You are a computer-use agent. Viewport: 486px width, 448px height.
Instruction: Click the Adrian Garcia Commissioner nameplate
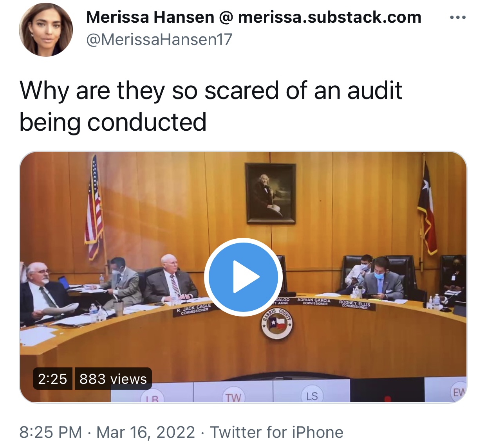pyautogui.click(x=314, y=302)
